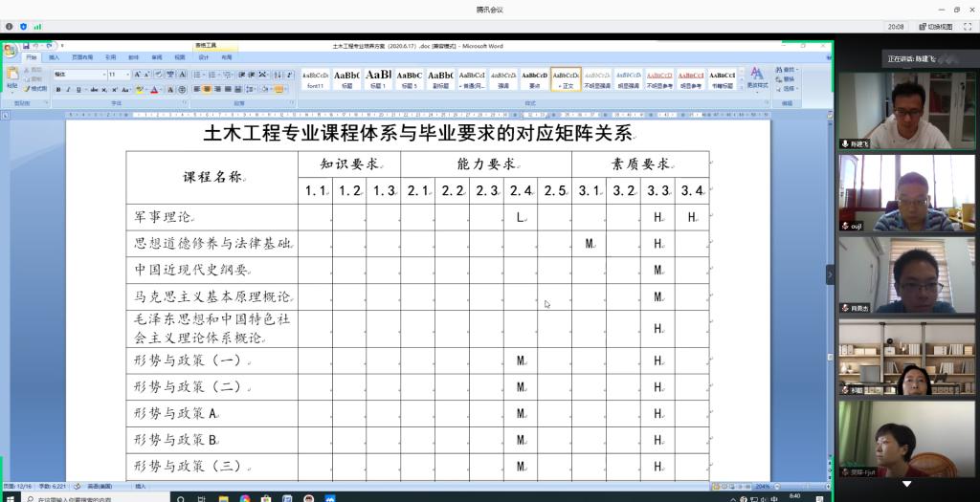
Task: Open the Find dropdown in the editing group
Action: [787, 69]
